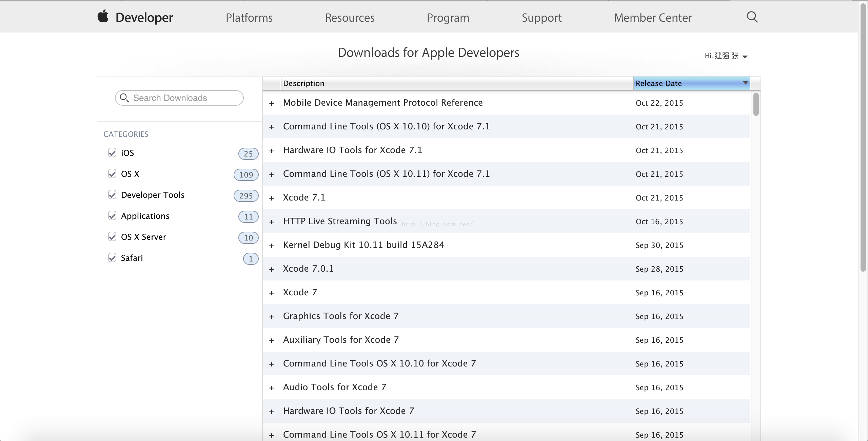
Task: Go to the Support page
Action: tap(542, 18)
